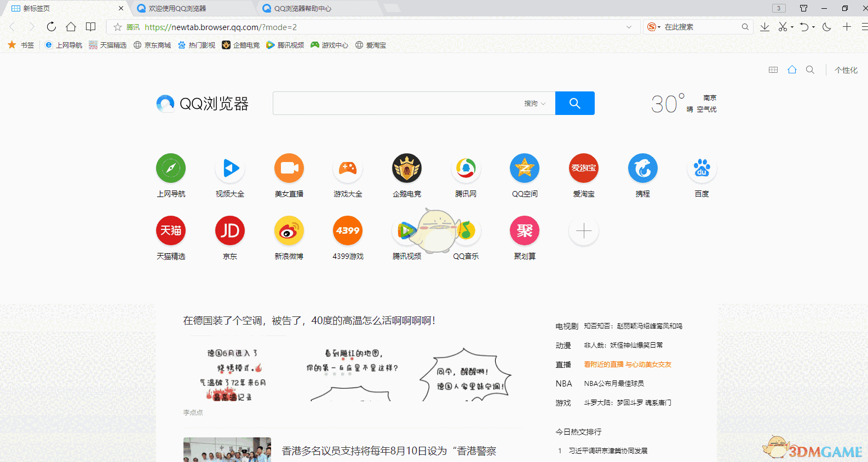The image size is (868, 462).
Task: Open the 新浪微博 shortcut tile
Action: (x=289, y=230)
